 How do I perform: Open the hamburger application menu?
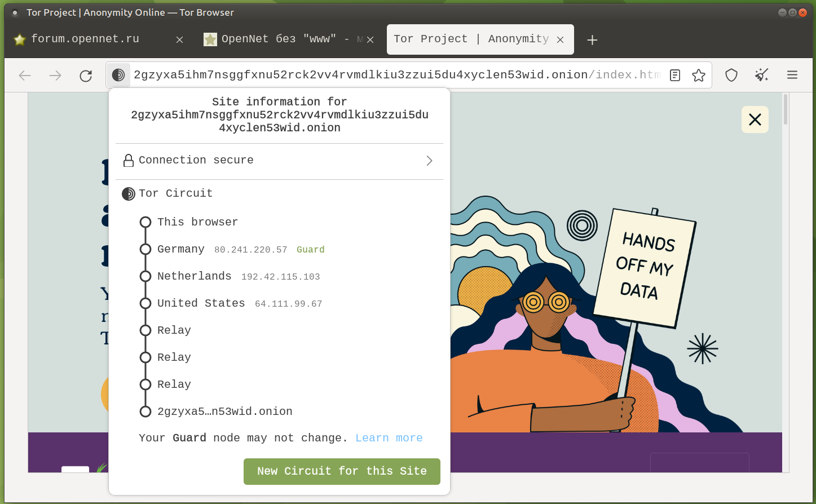coord(792,75)
